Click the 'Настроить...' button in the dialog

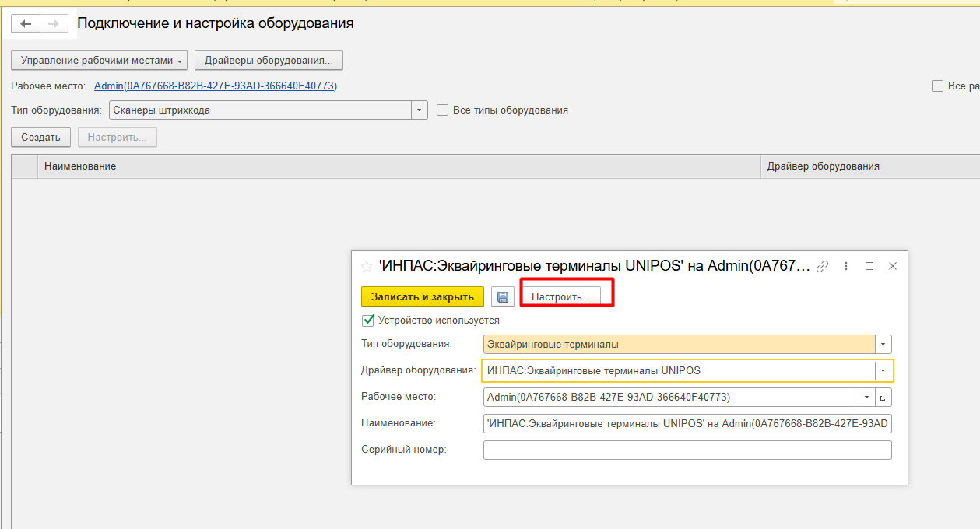click(560, 297)
